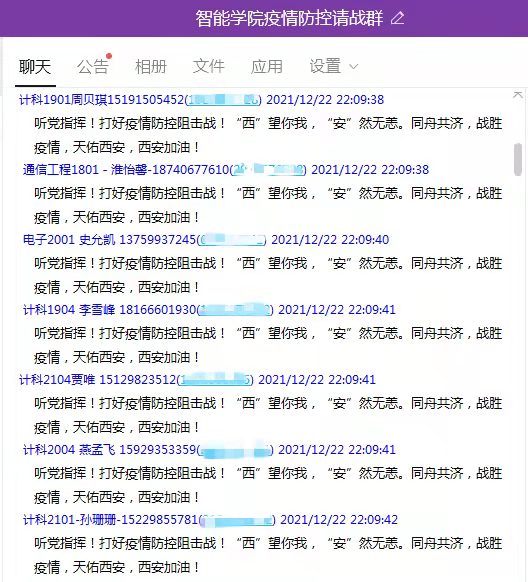Open the 聊天 tab

click(x=35, y=67)
